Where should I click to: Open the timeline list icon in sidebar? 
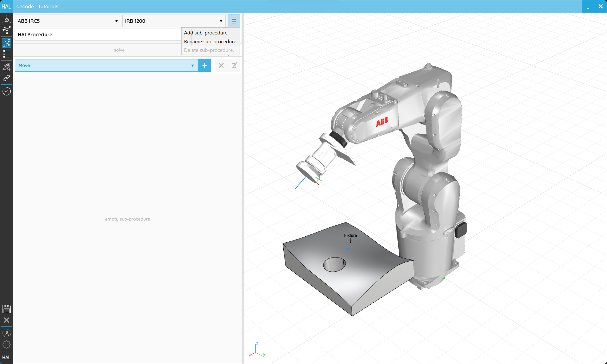click(x=6, y=54)
